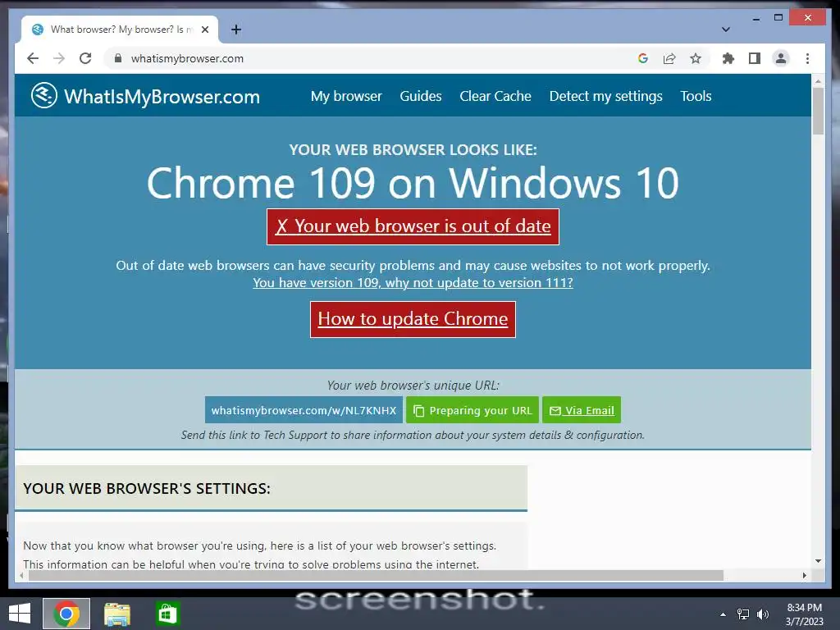Toggle the Chrome side panel icon
The width and height of the screenshot is (840, 630).
(755, 58)
